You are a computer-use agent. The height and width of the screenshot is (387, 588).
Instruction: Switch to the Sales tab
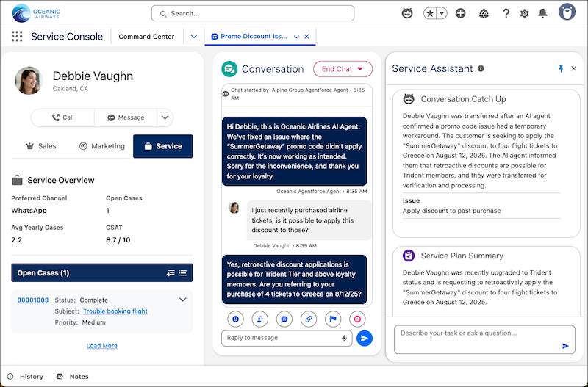coord(41,146)
